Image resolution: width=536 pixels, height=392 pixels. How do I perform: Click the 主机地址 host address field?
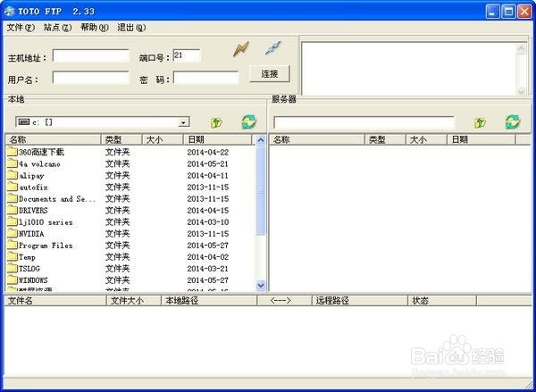(91, 56)
